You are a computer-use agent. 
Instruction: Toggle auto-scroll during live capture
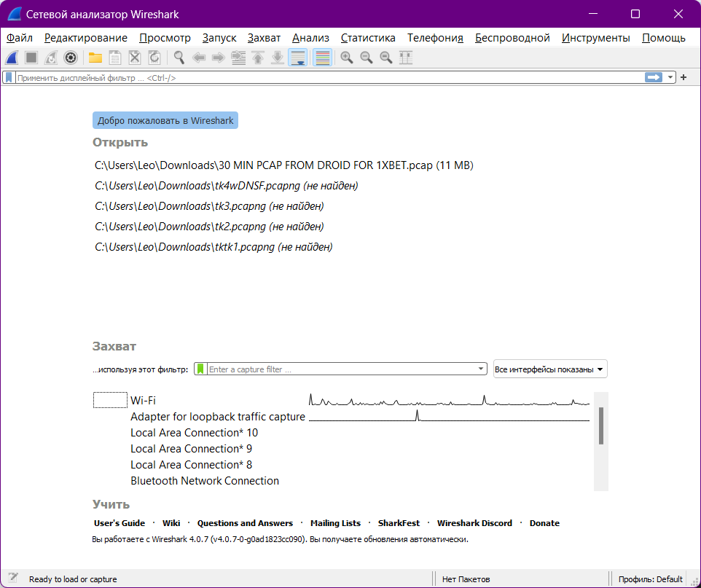tap(297, 58)
